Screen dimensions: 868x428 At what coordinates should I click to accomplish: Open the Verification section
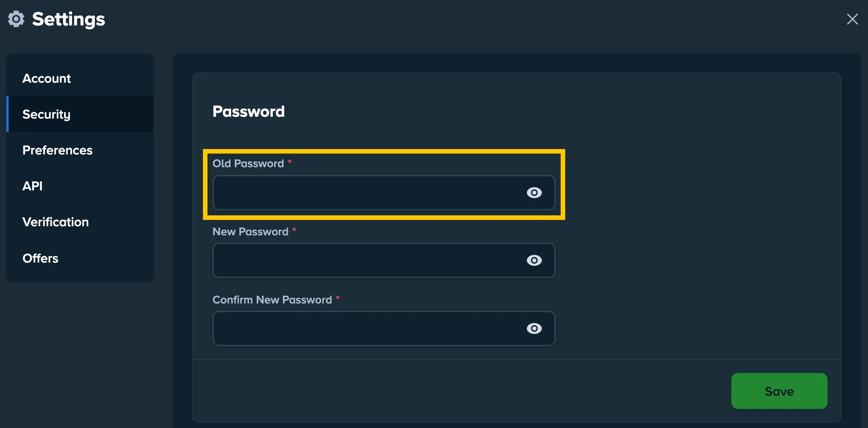pos(55,222)
